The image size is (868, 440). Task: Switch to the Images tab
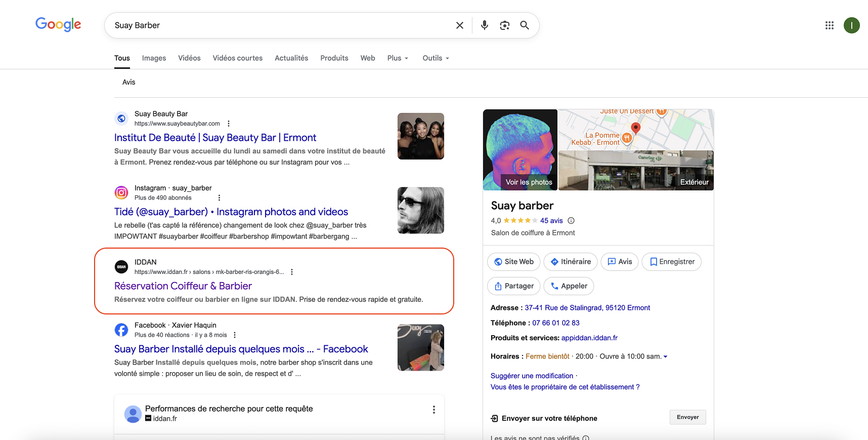pos(154,58)
